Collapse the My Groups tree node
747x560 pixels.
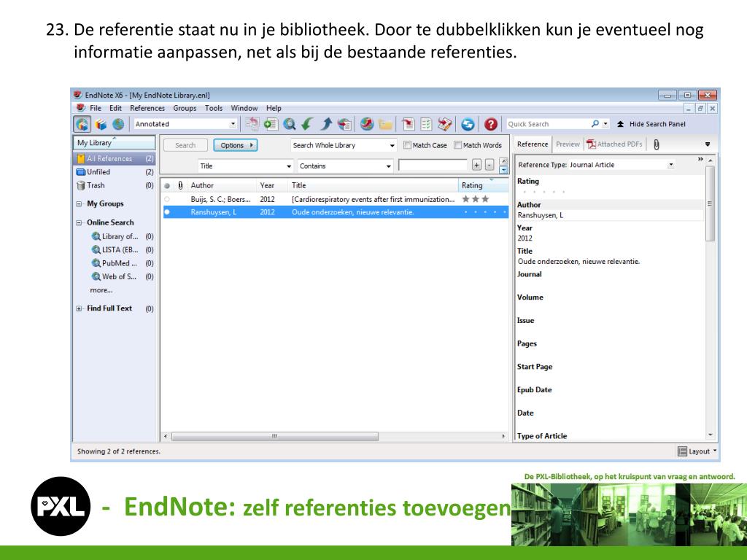coord(79,204)
